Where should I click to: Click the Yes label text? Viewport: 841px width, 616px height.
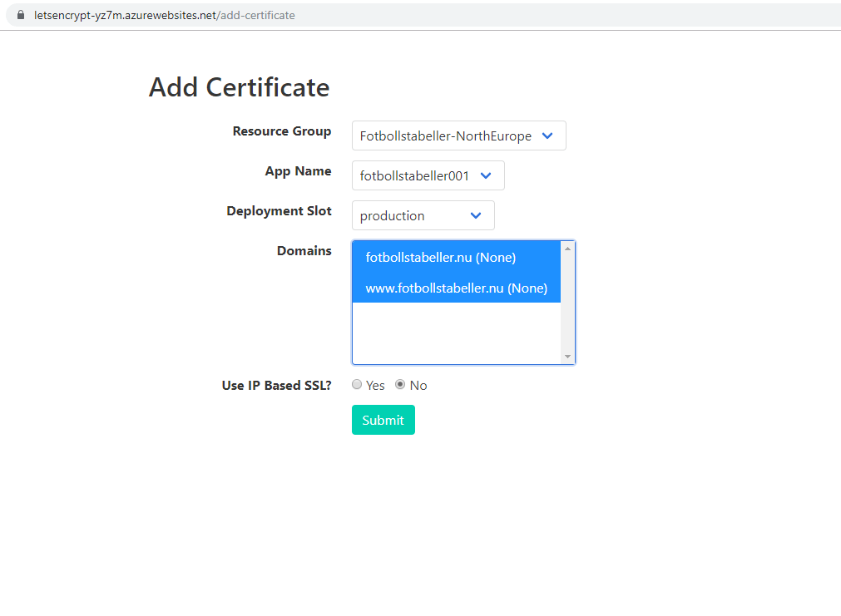pos(375,386)
